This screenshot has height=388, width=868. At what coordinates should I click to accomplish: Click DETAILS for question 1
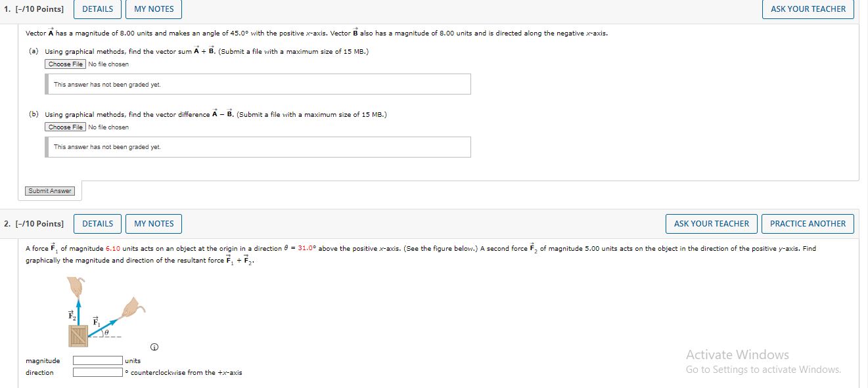pyautogui.click(x=97, y=9)
